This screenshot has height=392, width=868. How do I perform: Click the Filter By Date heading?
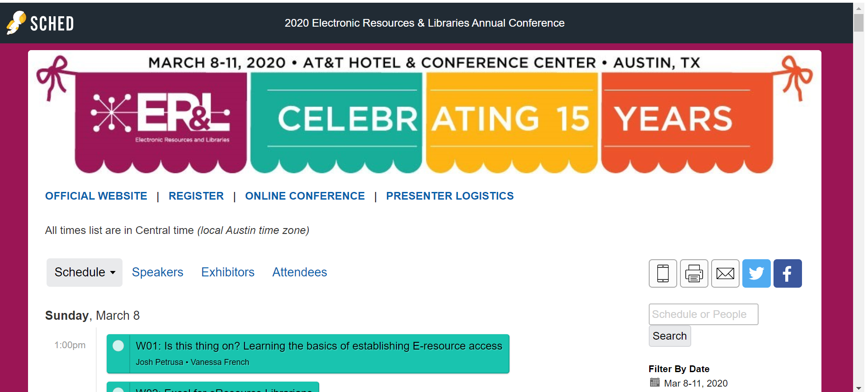click(x=679, y=369)
